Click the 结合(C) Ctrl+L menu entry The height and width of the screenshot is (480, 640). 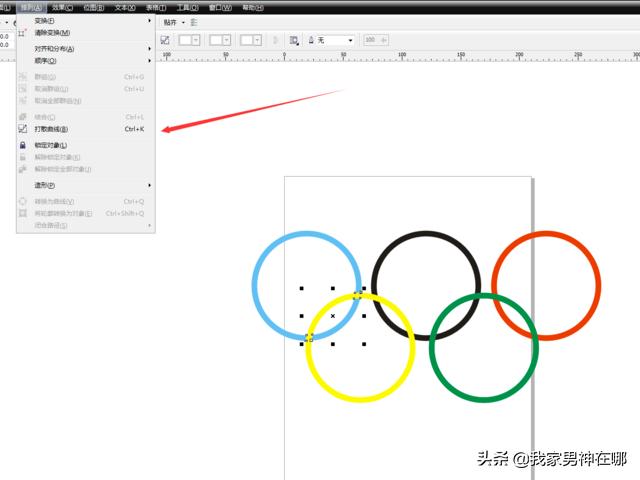[86, 117]
